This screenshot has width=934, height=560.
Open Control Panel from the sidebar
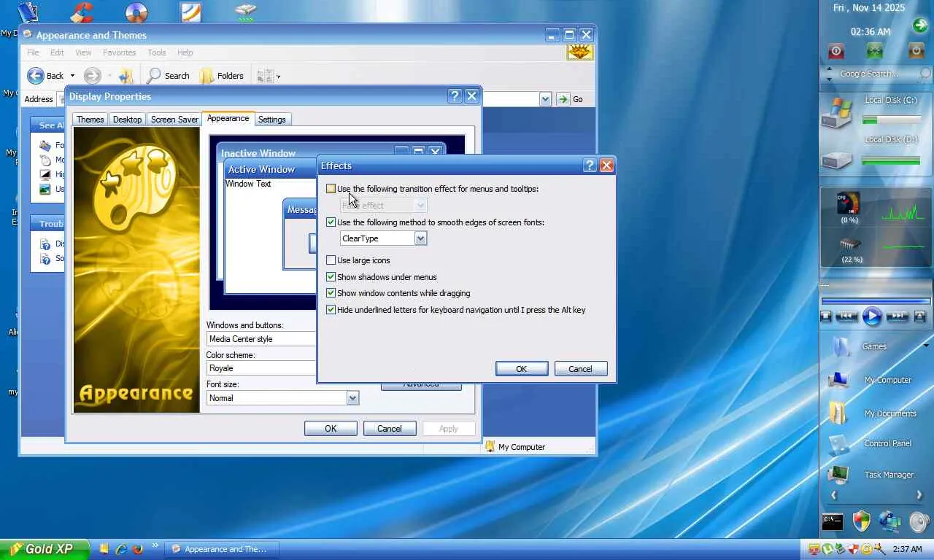click(x=887, y=443)
